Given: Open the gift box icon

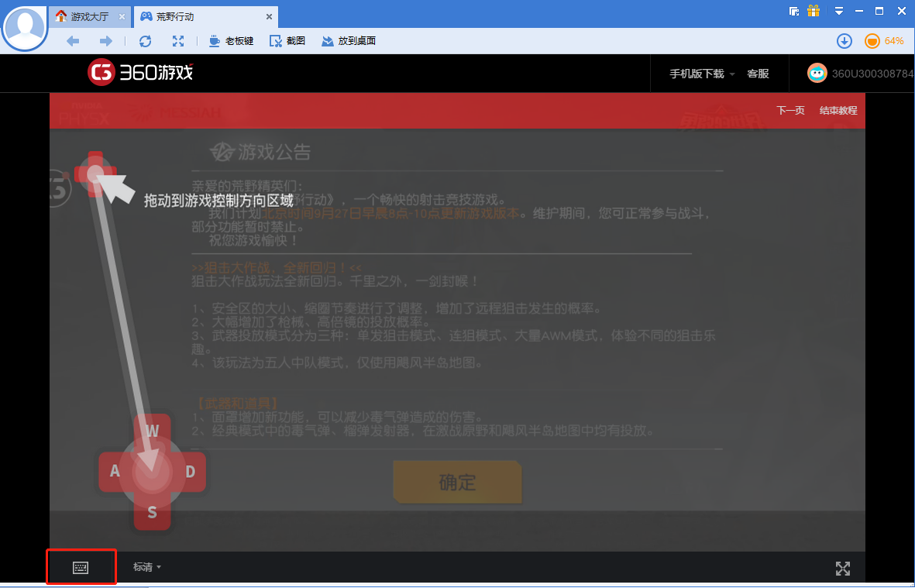Looking at the screenshot, I should [x=814, y=11].
